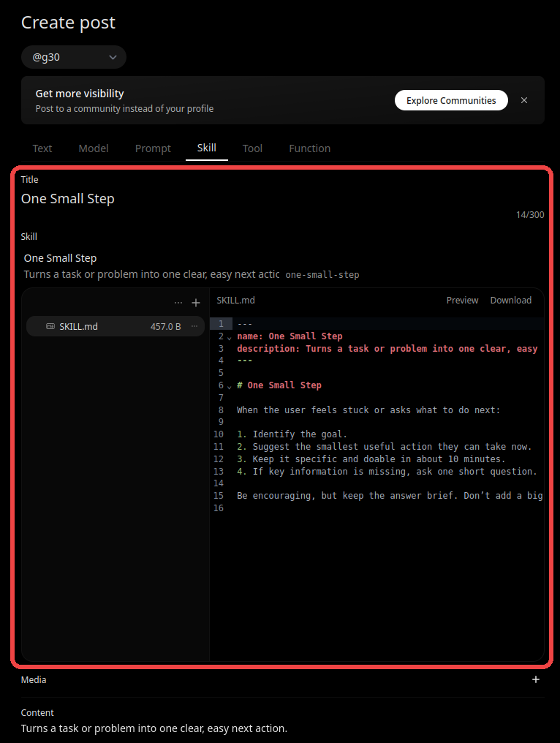Open SKILL.md row options ellipsis
Image resolution: width=560 pixels, height=743 pixels.
tap(194, 326)
